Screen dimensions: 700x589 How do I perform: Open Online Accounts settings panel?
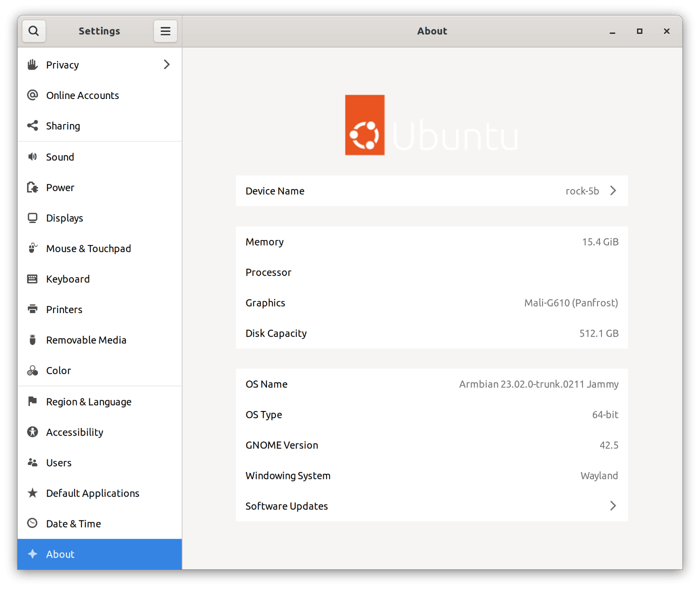pos(99,95)
